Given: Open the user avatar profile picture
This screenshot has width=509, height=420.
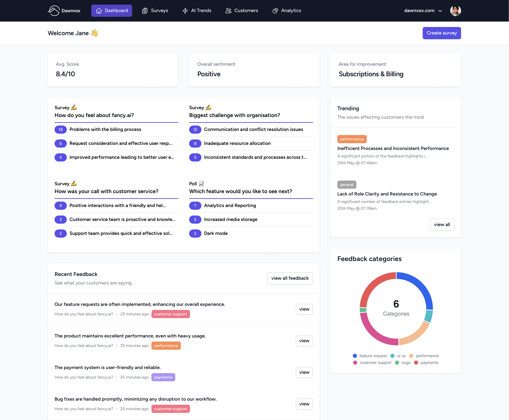Looking at the screenshot, I should pyautogui.click(x=455, y=11).
